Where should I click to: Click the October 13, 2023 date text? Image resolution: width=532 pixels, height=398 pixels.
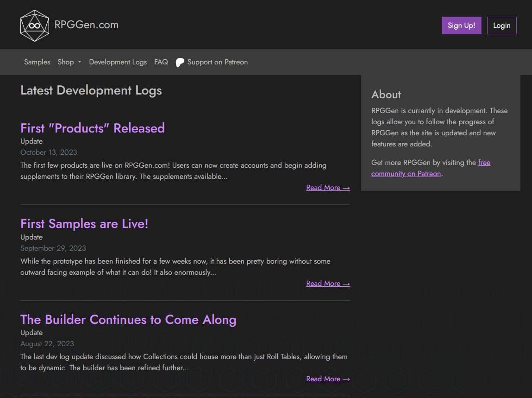tap(49, 152)
